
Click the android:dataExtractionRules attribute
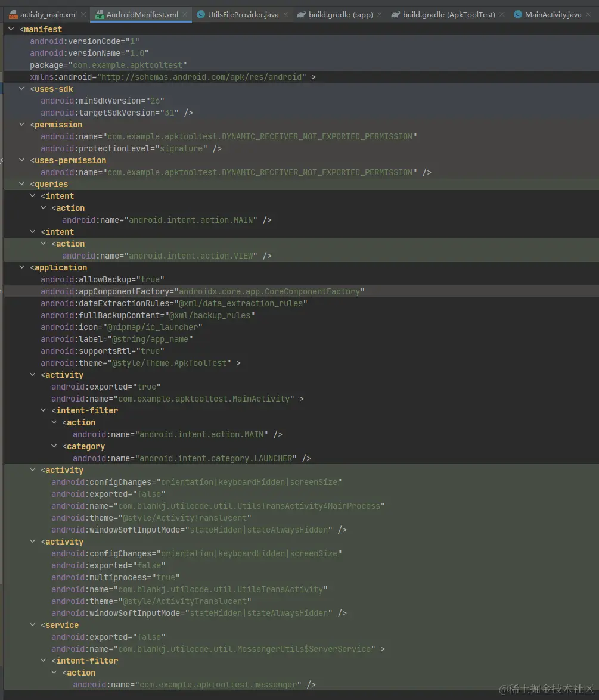[x=174, y=303]
